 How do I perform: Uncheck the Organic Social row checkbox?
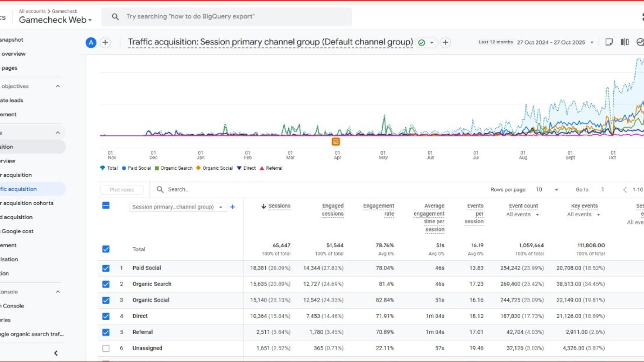(106, 300)
